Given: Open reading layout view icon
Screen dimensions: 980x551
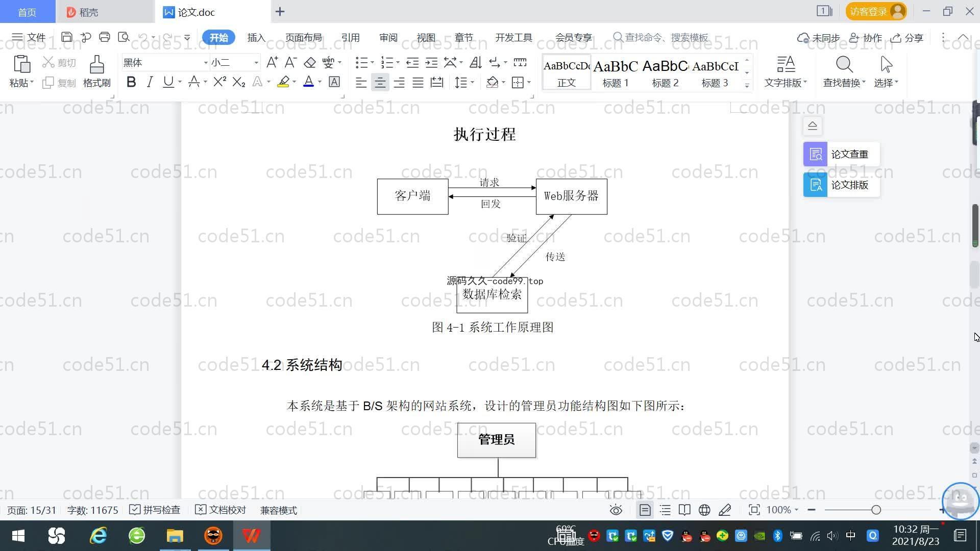Looking at the screenshot, I should [684, 510].
